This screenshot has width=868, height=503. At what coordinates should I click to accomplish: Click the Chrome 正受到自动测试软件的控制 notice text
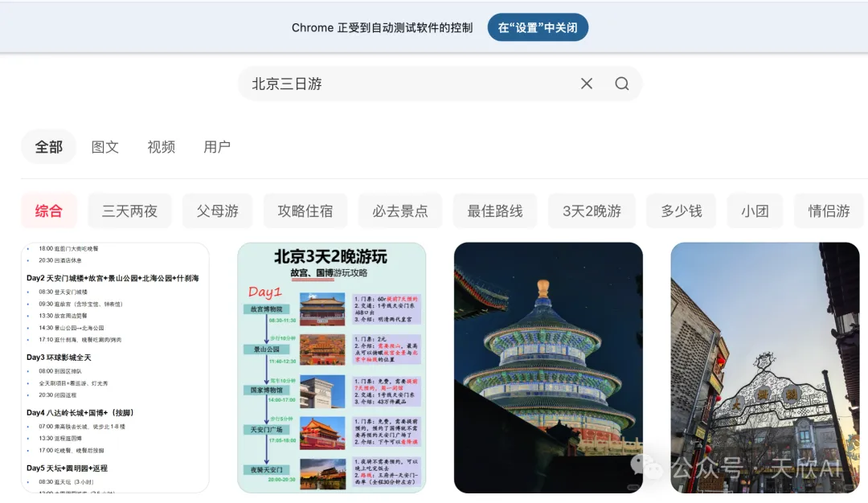tap(382, 27)
